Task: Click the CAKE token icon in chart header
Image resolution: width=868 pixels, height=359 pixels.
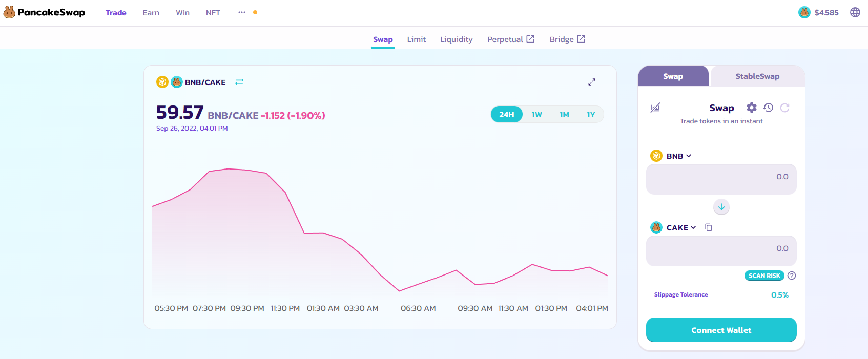Action: [x=177, y=82]
